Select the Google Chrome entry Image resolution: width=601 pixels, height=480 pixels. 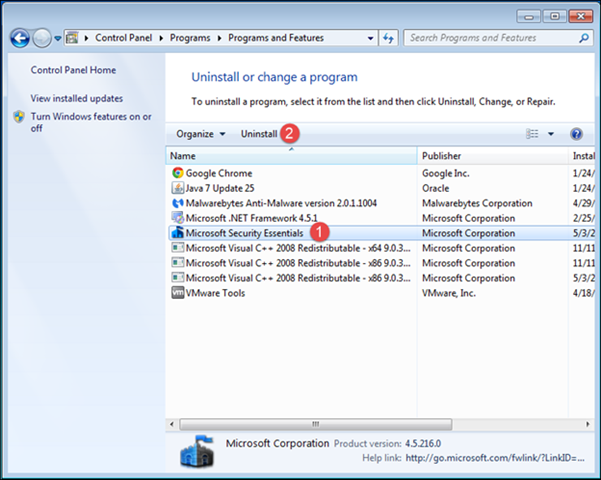point(219,173)
